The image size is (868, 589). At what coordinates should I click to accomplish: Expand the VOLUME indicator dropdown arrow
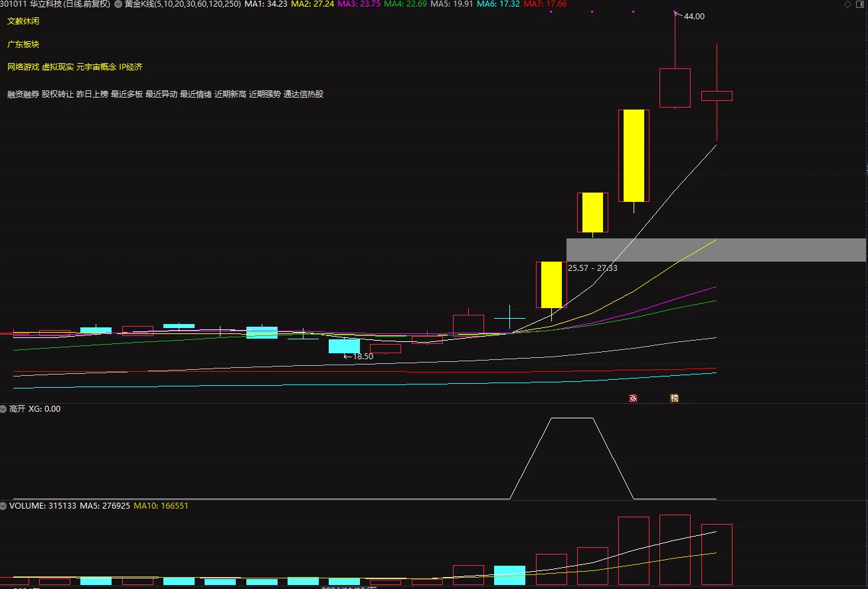(3, 506)
